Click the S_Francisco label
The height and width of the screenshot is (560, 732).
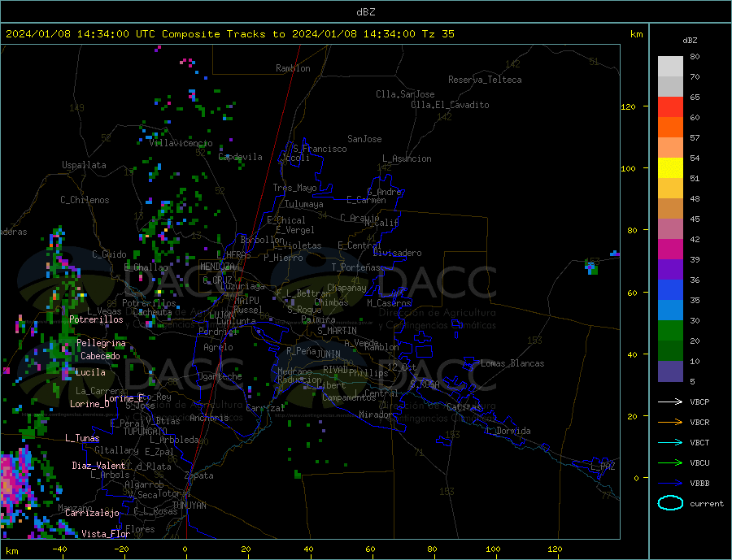tap(320, 149)
